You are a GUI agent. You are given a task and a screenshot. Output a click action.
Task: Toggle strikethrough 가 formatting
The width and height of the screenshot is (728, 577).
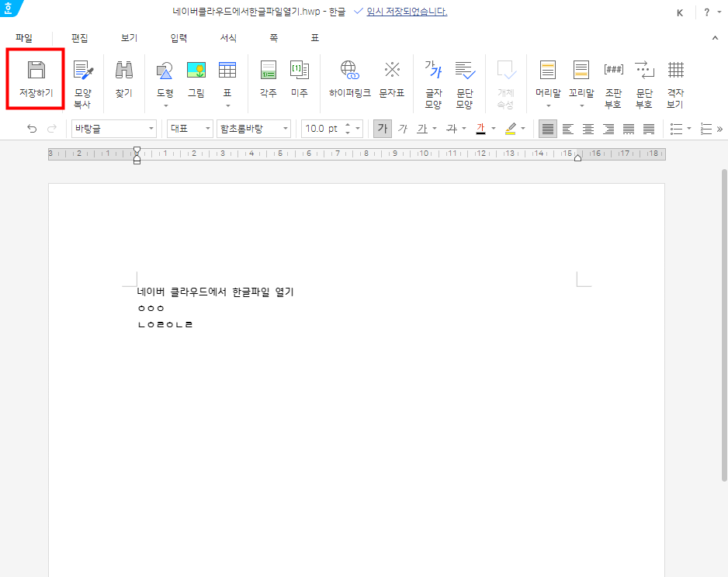click(x=452, y=129)
